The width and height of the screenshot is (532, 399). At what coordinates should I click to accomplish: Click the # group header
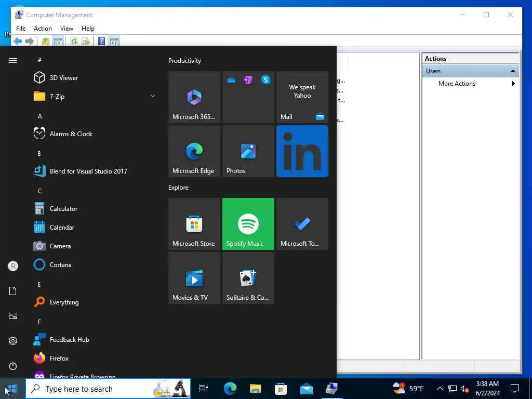click(x=39, y=60)
